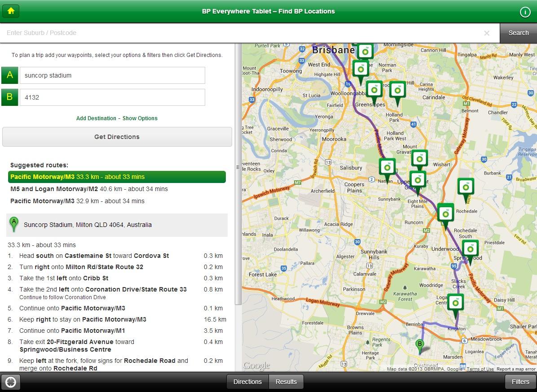Click step 4 Coronation Drive direction
This screenshot has width=537, height=392.
point(115,293)
